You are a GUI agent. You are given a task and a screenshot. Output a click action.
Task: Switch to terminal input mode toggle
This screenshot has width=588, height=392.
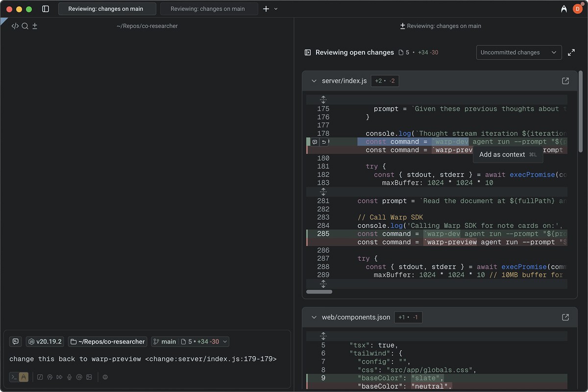coord(14,377)
